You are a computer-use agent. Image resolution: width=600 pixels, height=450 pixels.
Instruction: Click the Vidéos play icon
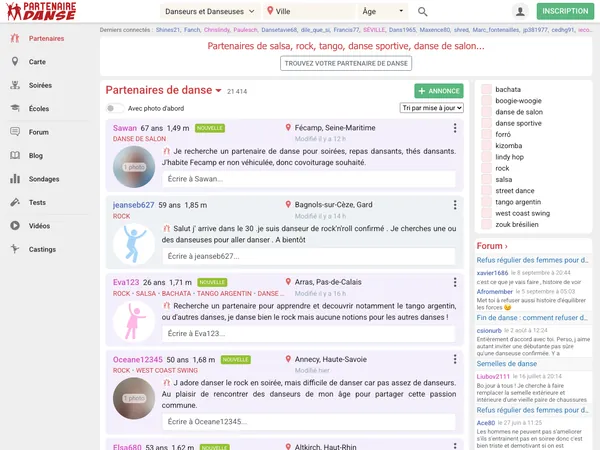click(x=15, y=225)
